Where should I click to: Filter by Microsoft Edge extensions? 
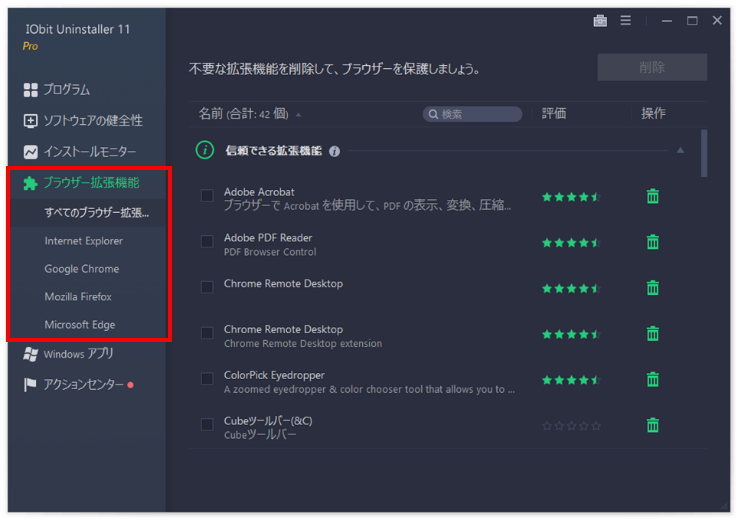(x=80, y=325)
